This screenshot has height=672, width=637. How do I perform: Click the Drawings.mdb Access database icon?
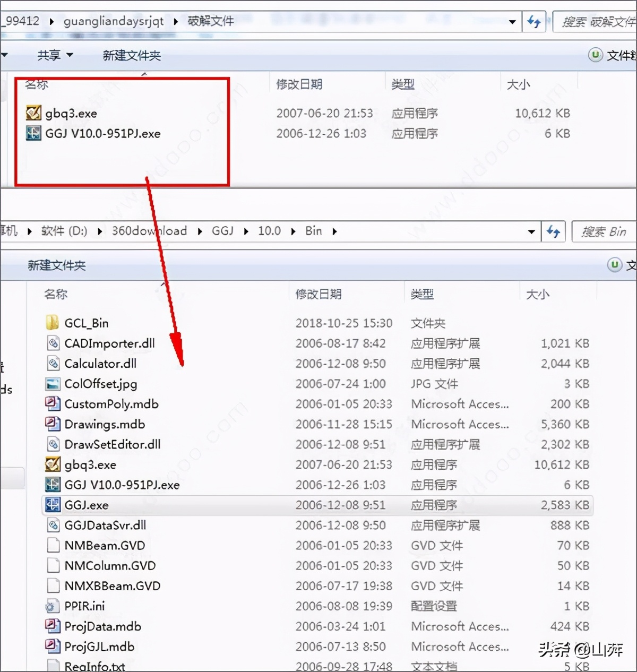pos(53,424)
